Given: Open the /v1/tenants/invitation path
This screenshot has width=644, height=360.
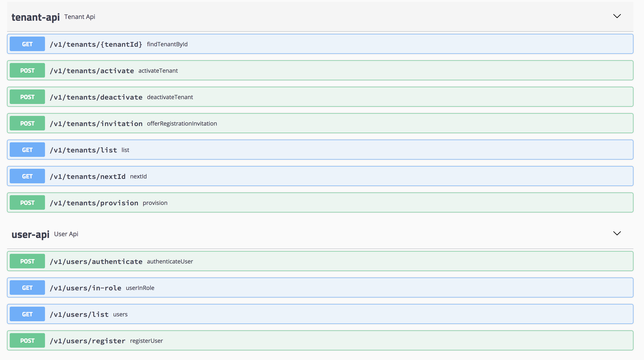Looking at the screenshot, I should click(x=96, y=124).
